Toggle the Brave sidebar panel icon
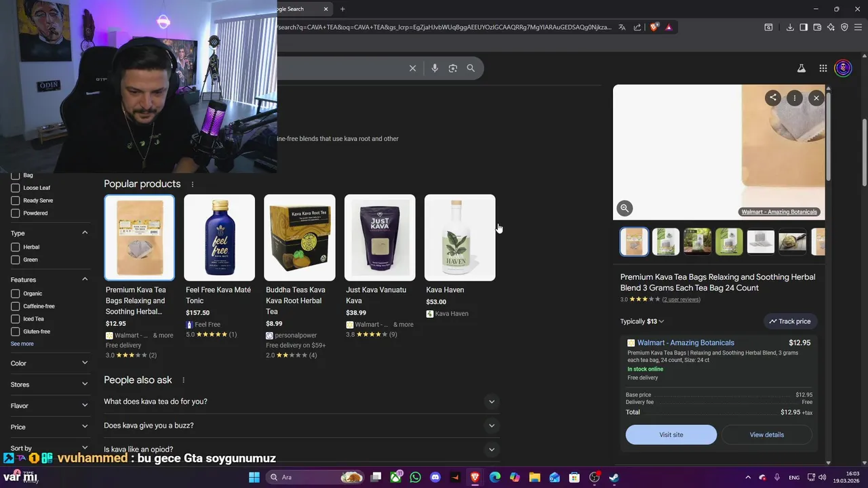Viewport: 868px width, 488px height. (x=804, y=28)
